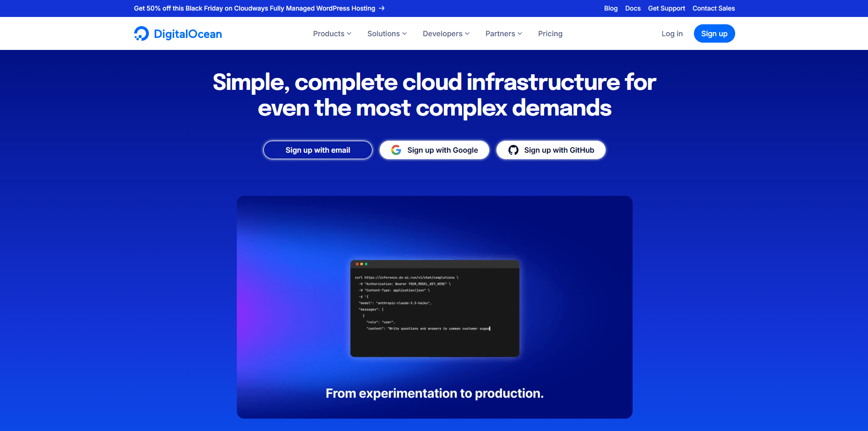Click the Sign up button
868x431 pixels.
[714, 33]
